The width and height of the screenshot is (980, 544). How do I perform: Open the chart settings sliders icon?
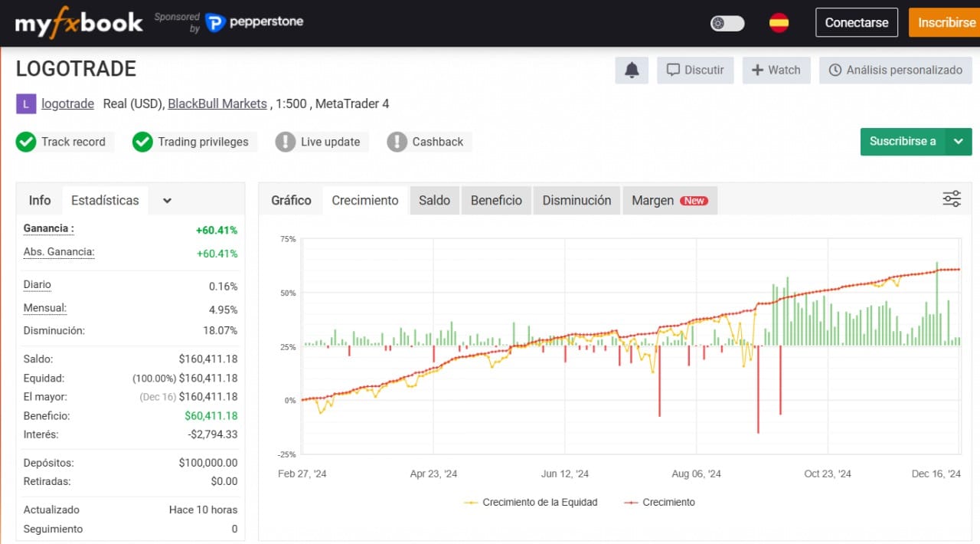click(951, 199)
